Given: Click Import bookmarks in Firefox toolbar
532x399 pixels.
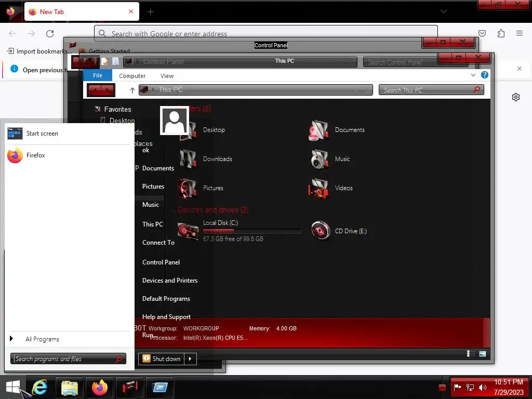Looking at the screenshot, I should (39, 51).
